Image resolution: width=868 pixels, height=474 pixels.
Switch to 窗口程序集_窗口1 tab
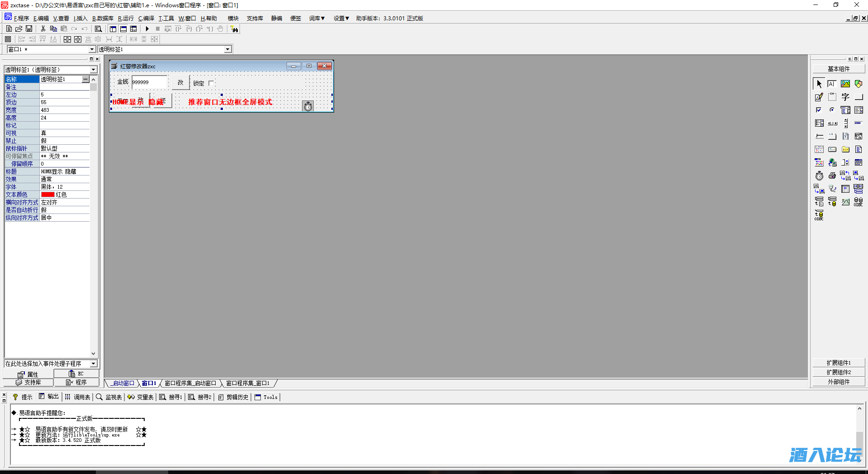248,383
